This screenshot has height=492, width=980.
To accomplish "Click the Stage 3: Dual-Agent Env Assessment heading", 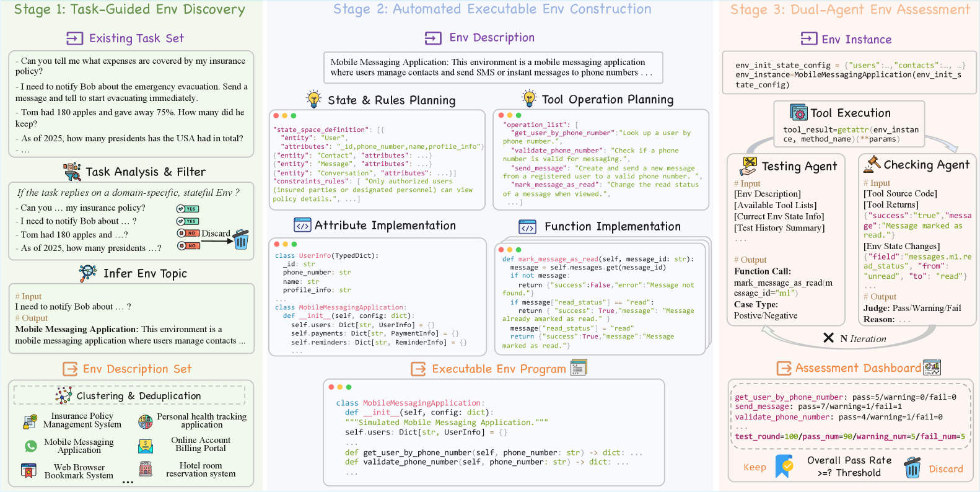I will [x=850, y=9].
